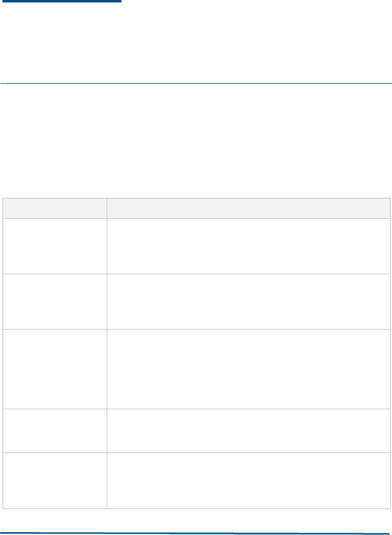Viewport: 392px width, 535px height.
Task: Select the gray header cell in left column
Action: click(x=55, y=208)
